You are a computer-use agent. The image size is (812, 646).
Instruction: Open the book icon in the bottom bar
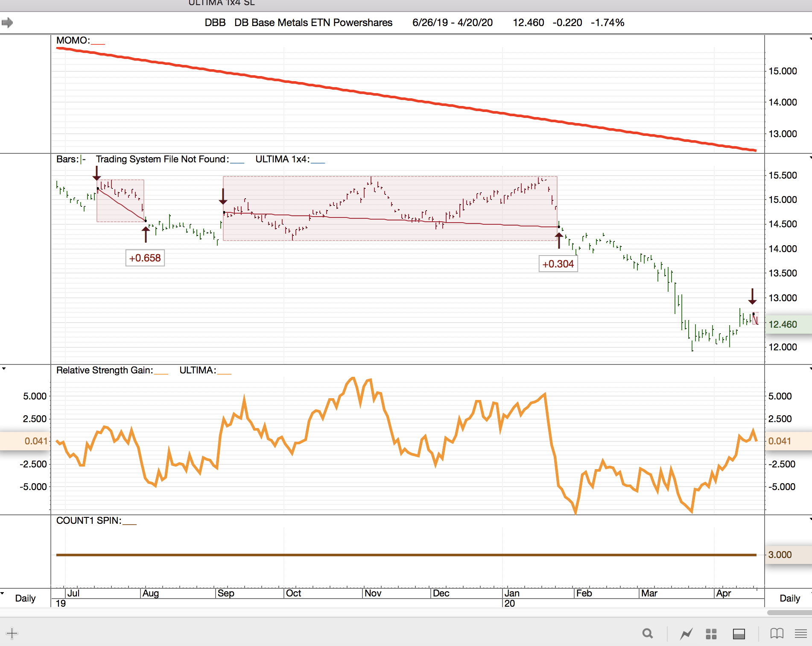pos(777,633)
